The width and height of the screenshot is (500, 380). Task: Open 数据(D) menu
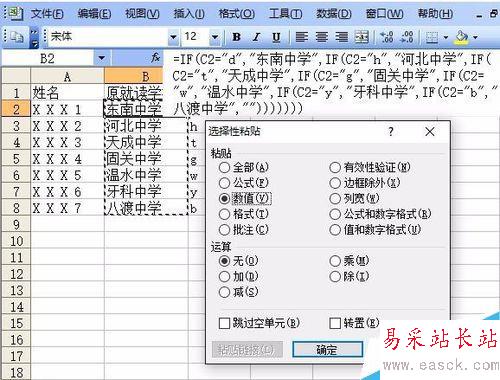pyautogui.click(x=334, y=14)
